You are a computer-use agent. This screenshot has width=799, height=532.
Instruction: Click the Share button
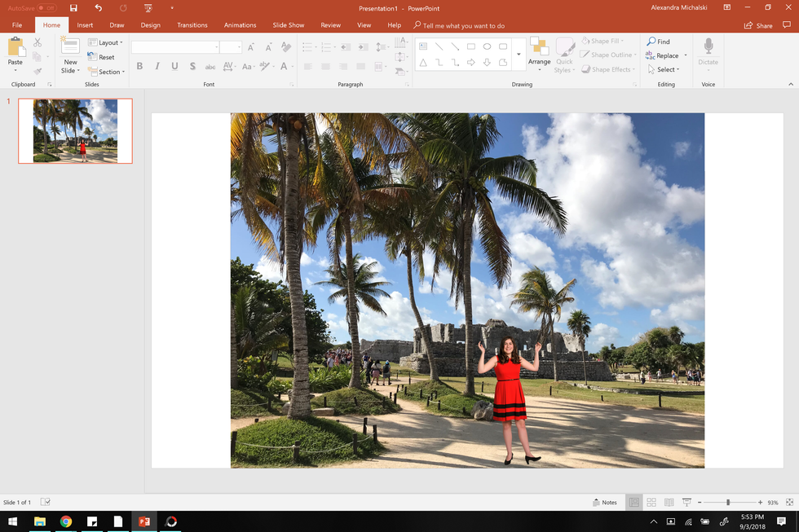click(758, 25)
